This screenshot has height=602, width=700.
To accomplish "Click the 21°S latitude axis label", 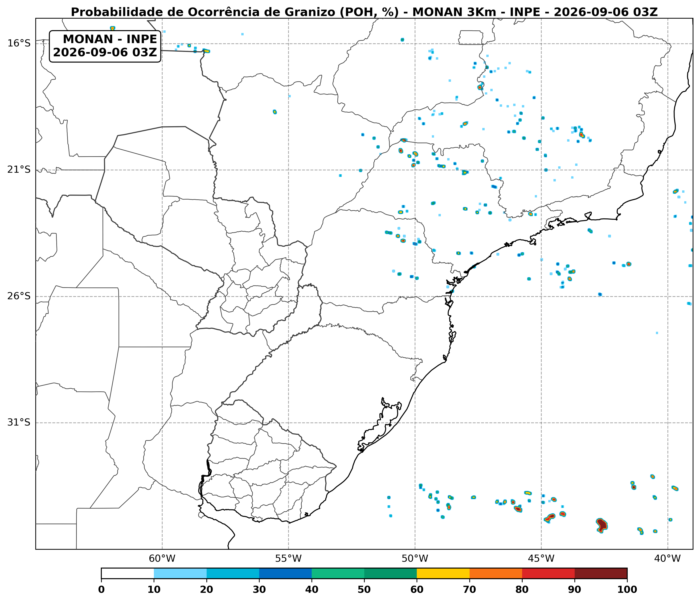I will (19, 170).
